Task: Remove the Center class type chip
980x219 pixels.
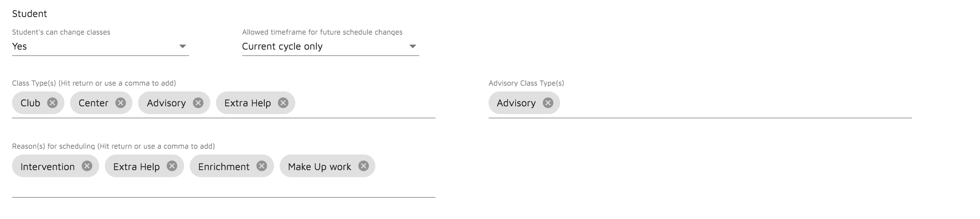Action: (121, 103)
